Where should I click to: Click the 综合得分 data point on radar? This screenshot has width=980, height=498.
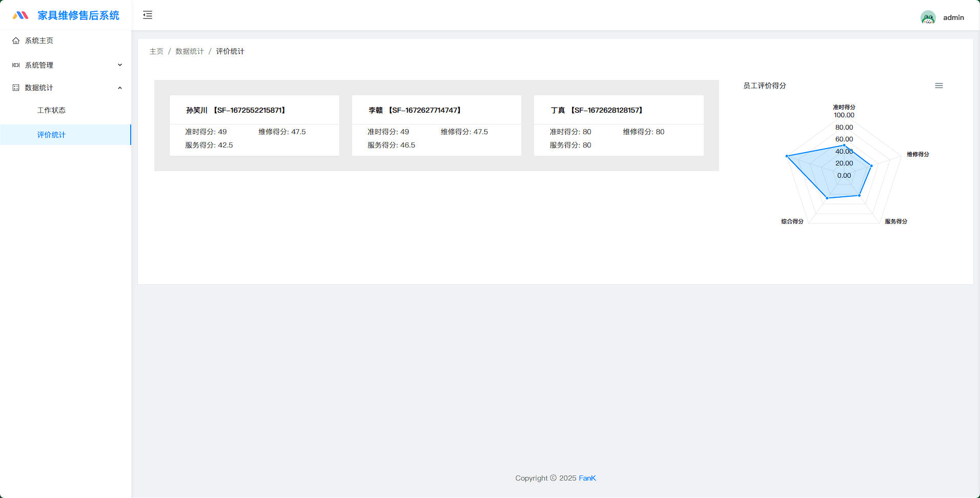[x=827, y=198]
